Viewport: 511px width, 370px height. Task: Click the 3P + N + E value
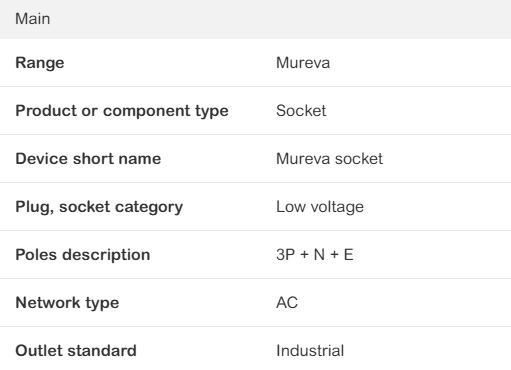tap(315, 255)
